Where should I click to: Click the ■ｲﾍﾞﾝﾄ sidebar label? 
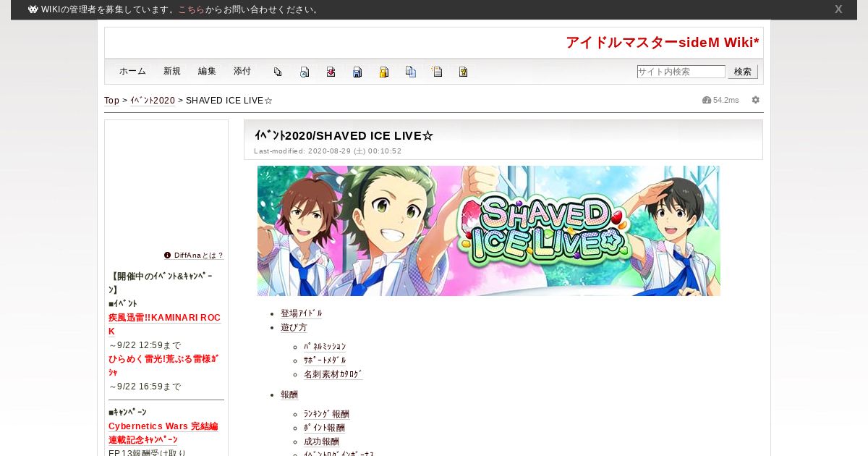123,303
